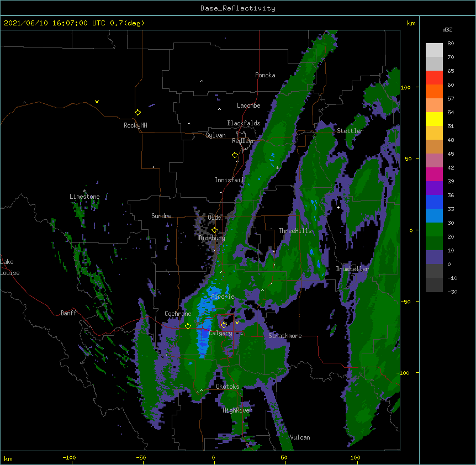Viewport: 476px width, 465px height.
Task: Select the yellow diamond marker near Olds
Action: [x=215, y=230]
